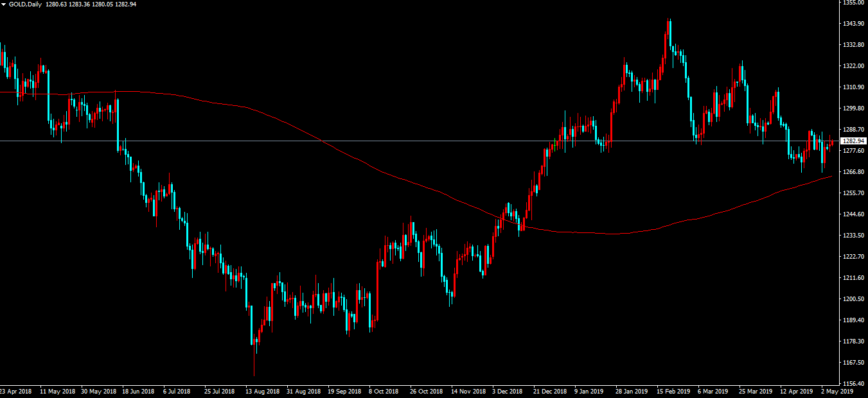This screenshot has width=868, height=398.
Task: Click the 31 Aug 2018 date label
Action: point(304,390)
